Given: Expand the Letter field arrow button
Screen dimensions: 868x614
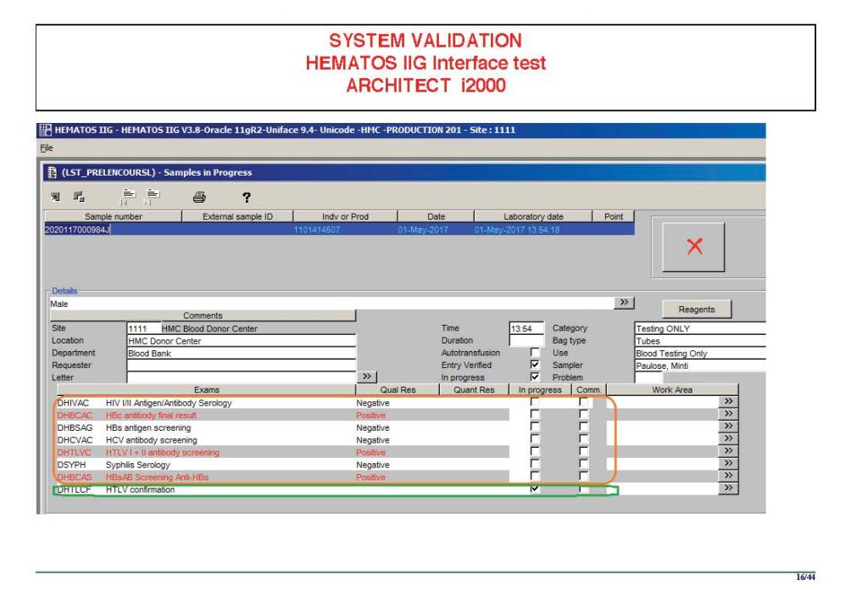Looking at the screenshot, I should point(367,377).
